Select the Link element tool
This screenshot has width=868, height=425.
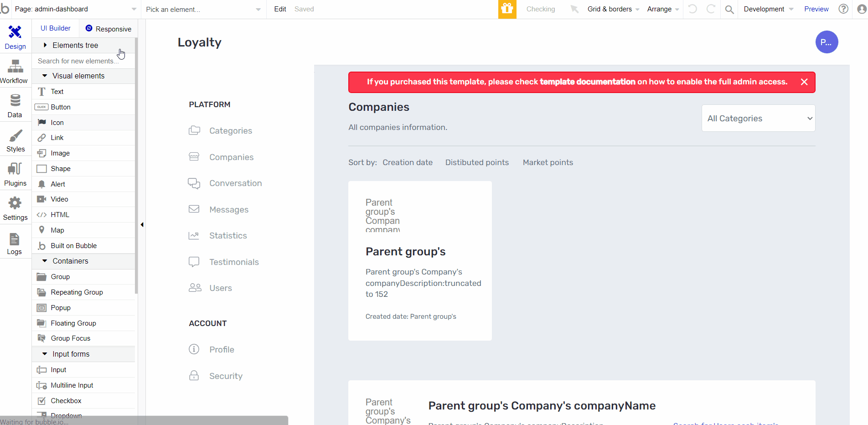[x=83, y=138]
